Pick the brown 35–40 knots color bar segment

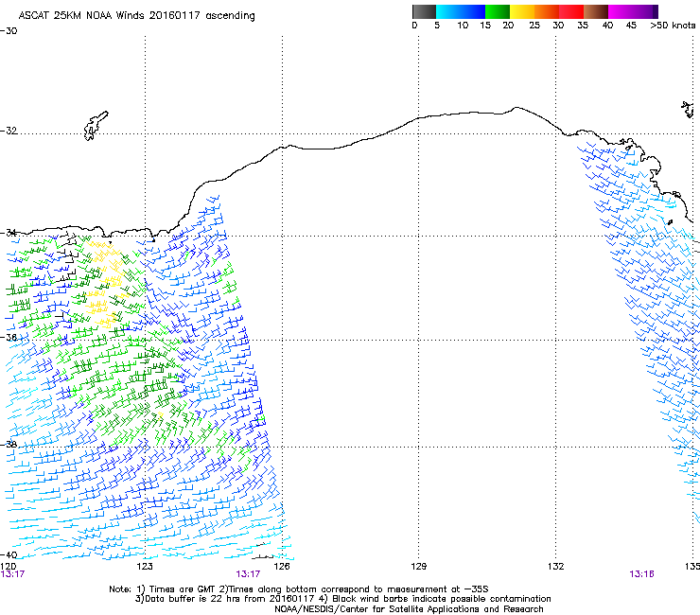pyautogui.click(x=596, y=11)
